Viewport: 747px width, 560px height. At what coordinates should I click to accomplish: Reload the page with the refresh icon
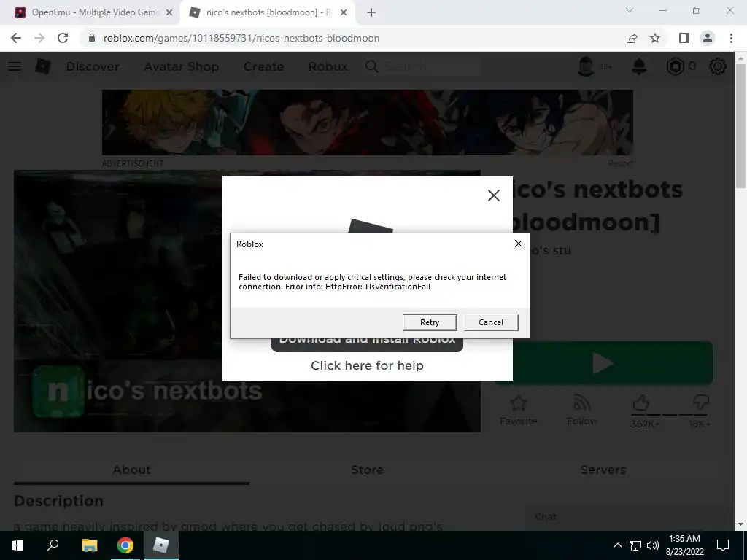pos(63,38)
